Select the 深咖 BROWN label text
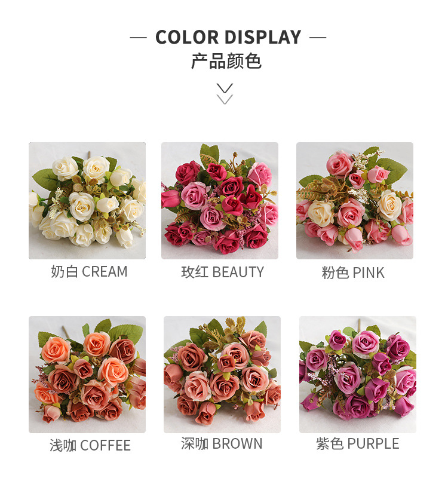This screenshot has width=448, height=481. [222, 443]
